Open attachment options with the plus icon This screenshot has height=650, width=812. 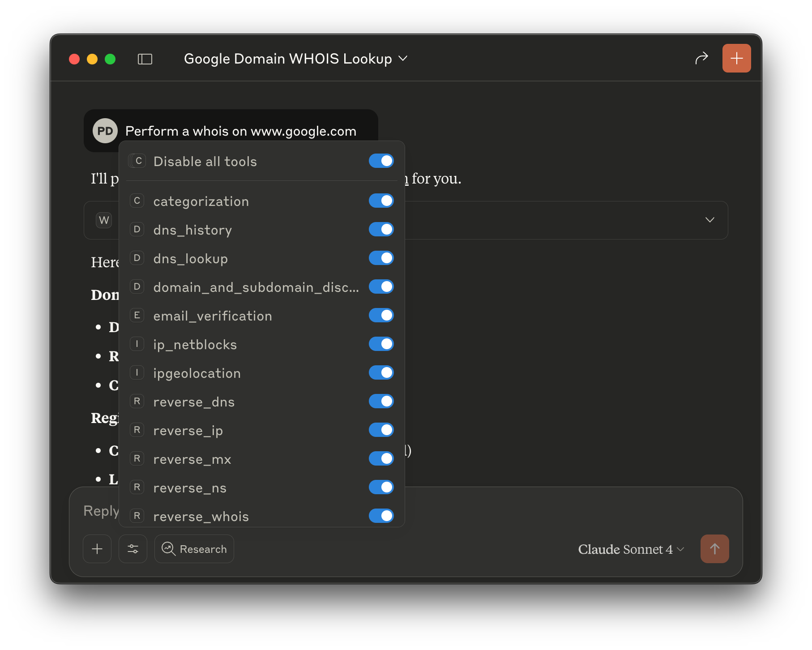pos(97,549)
